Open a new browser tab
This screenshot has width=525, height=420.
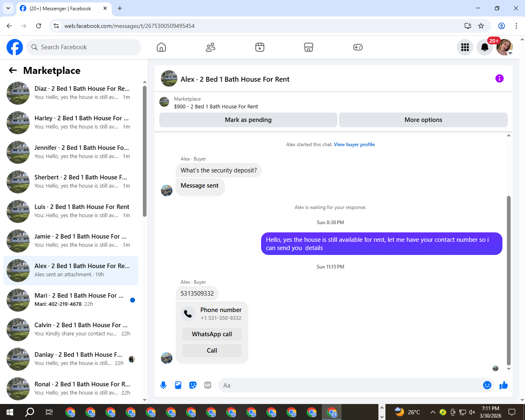(120, 8)
